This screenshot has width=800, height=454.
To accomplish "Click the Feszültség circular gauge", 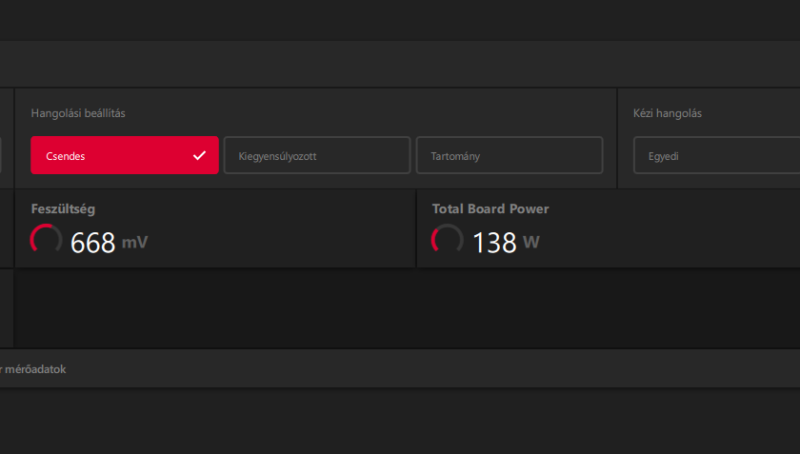I will click(x=46, y=240).
